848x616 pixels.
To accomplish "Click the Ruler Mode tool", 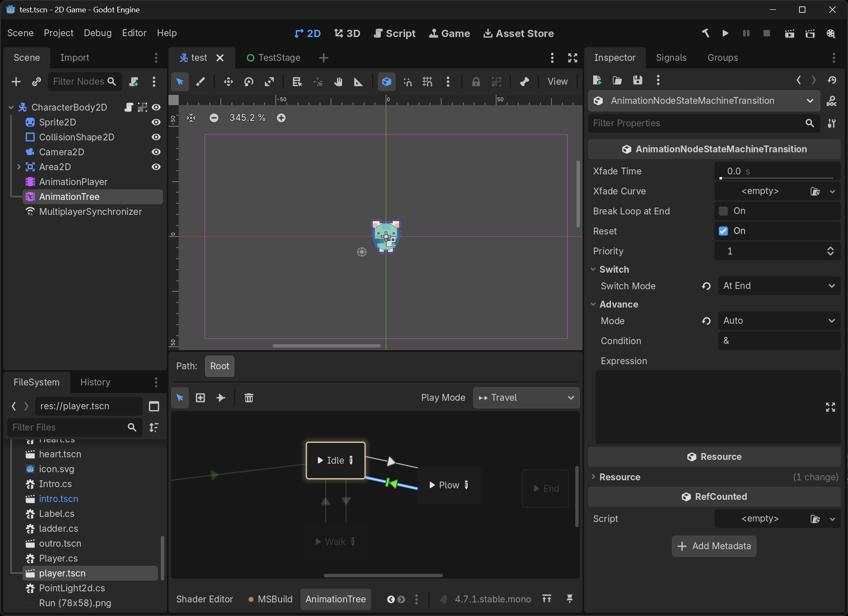I will point(359,82).
